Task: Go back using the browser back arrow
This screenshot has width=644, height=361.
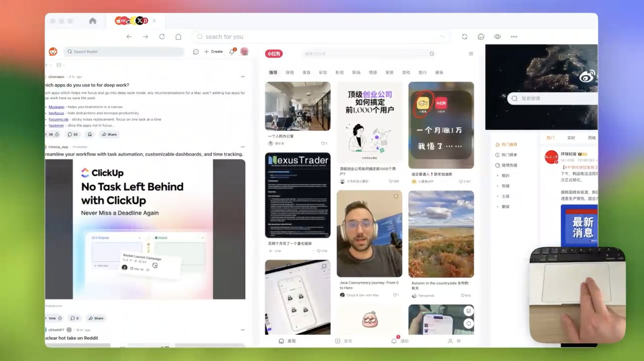Action: [x=129, y=37]
